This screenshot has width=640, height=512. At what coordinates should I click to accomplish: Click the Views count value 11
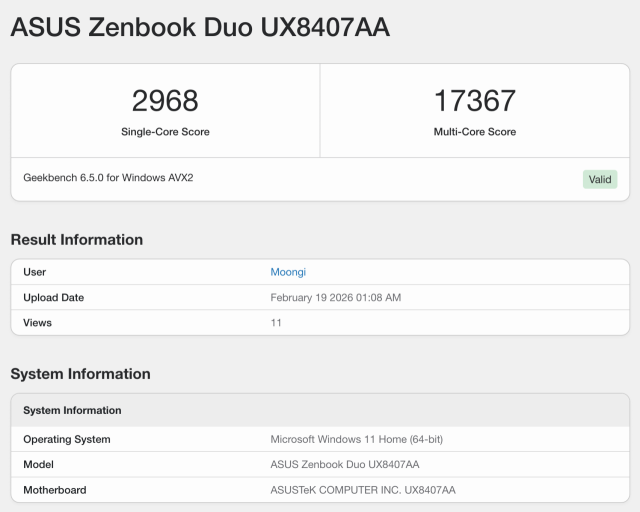[x=276, y=323]
